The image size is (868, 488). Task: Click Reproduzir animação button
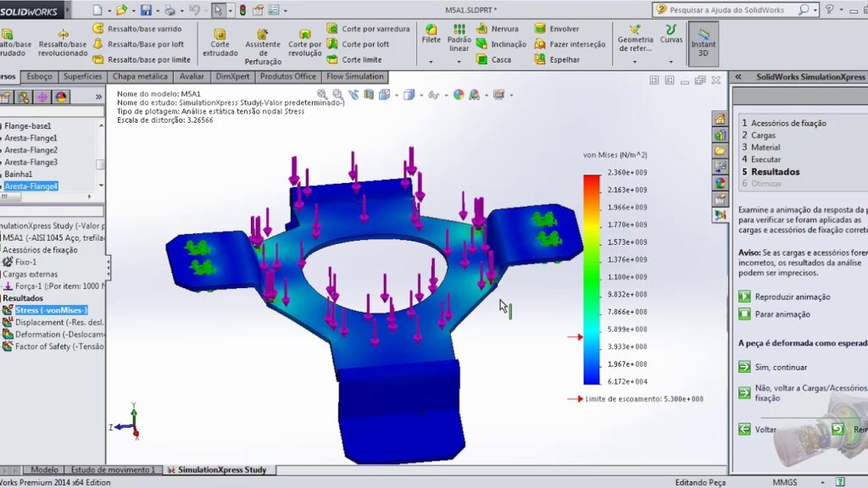[x=784, y=297]
